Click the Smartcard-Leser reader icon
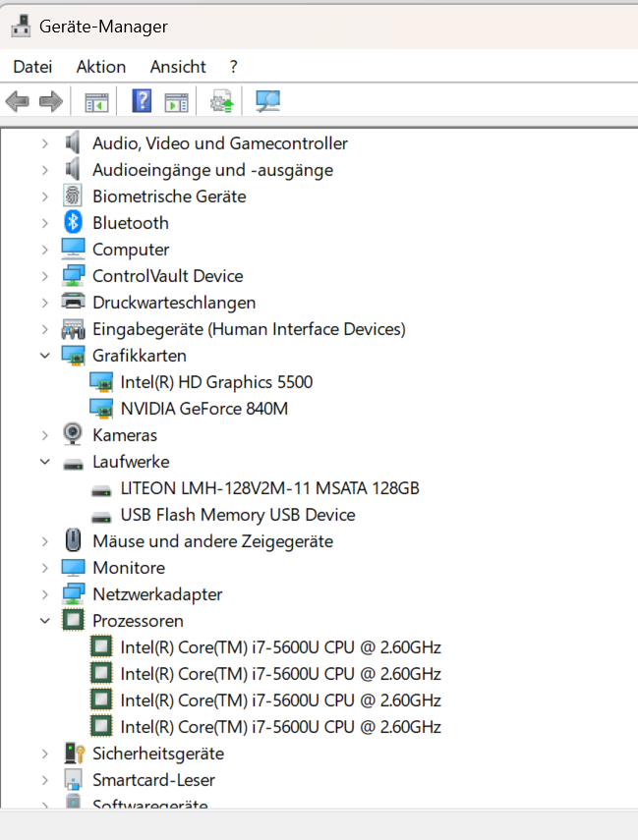Image resolution: width=638 pixels, height=840 pixels. [73, 779]
